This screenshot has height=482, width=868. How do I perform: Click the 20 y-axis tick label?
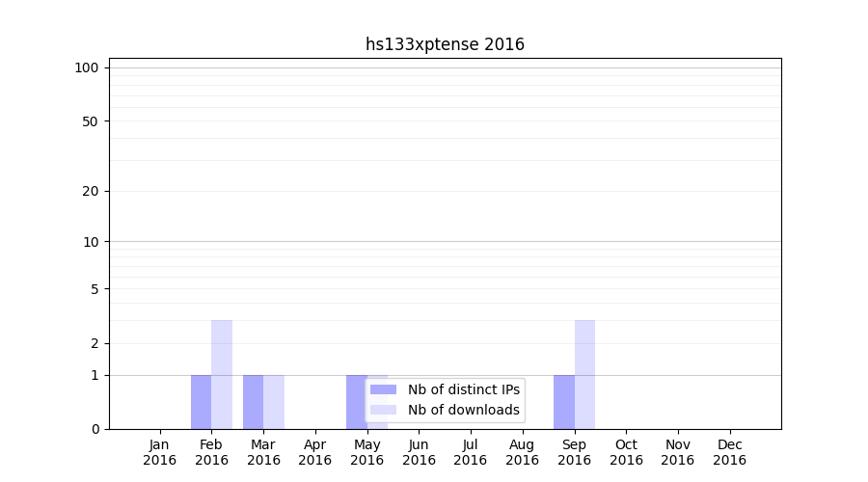91,191
